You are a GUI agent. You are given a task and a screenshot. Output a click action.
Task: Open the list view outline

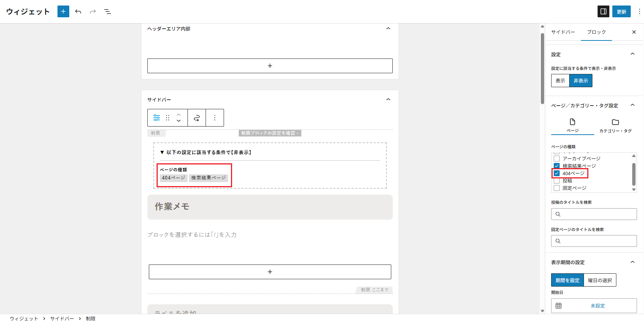[x=108, y=11]
